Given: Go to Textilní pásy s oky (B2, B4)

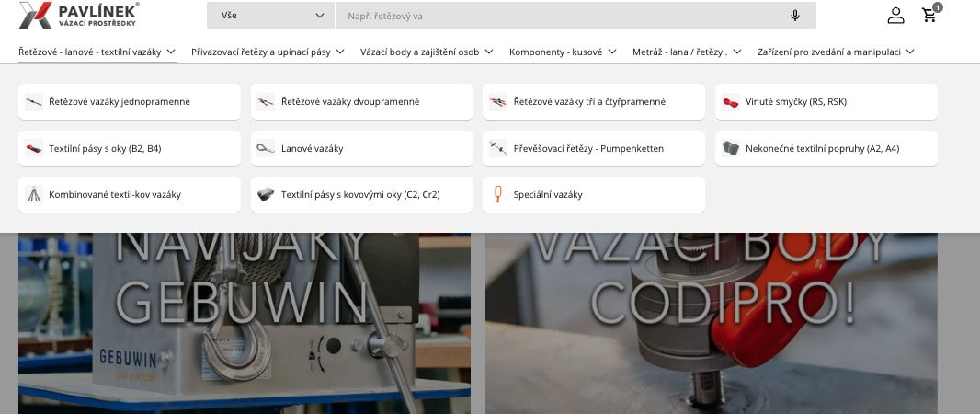Looking at the screenshot, I should (x=130, y=148).
